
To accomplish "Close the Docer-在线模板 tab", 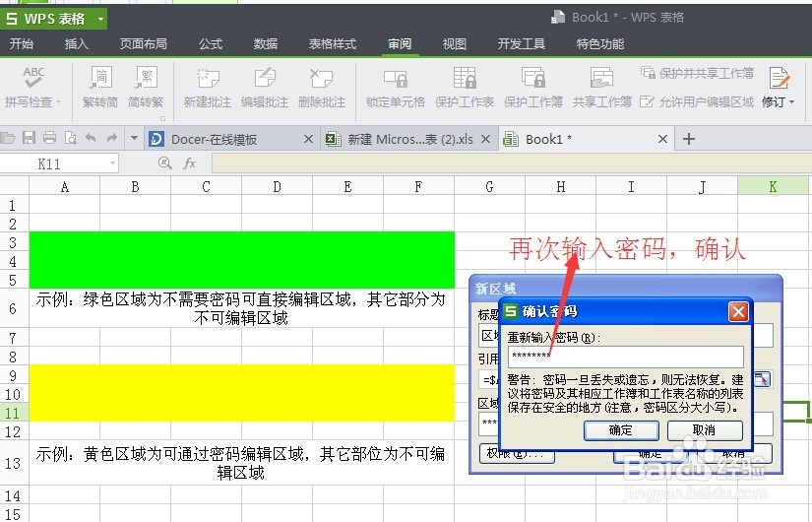I will pyautogui.click(x=308, y=139).
